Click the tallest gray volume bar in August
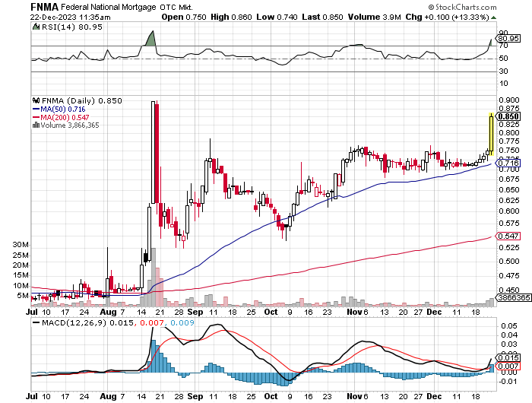This screenshot has height=403, width=532. pyautogui.click(x=153, y=277)
